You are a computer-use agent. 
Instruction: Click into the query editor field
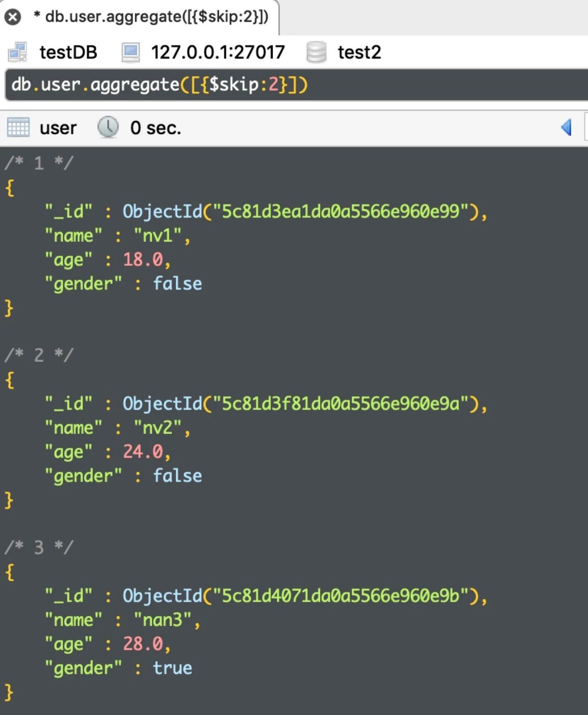pyautogui.click(x=296, y=85)
